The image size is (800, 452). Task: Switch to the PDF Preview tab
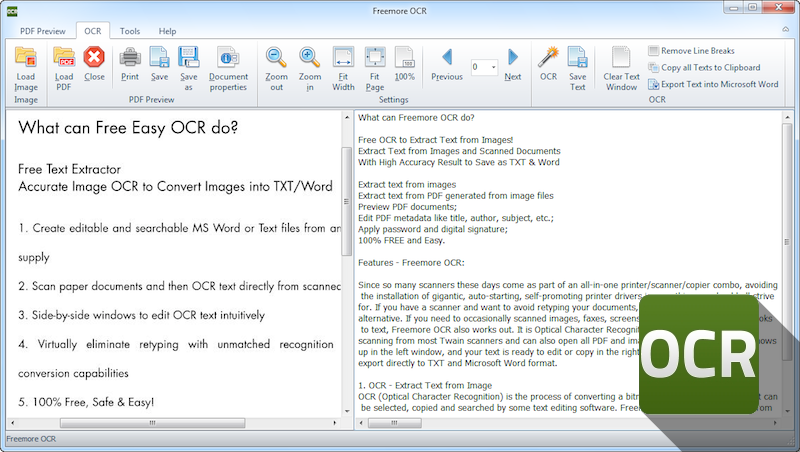[43, 31]
